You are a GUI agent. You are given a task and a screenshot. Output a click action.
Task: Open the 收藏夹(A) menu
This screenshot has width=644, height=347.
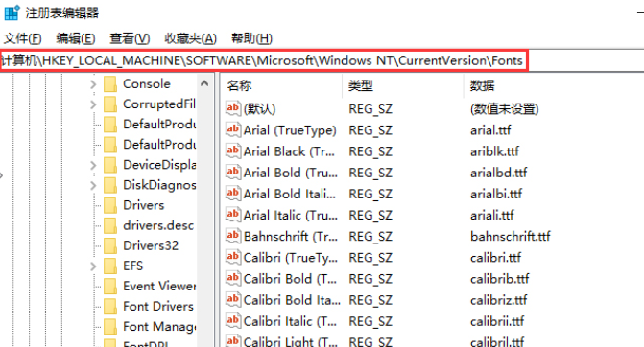(190, 38)
